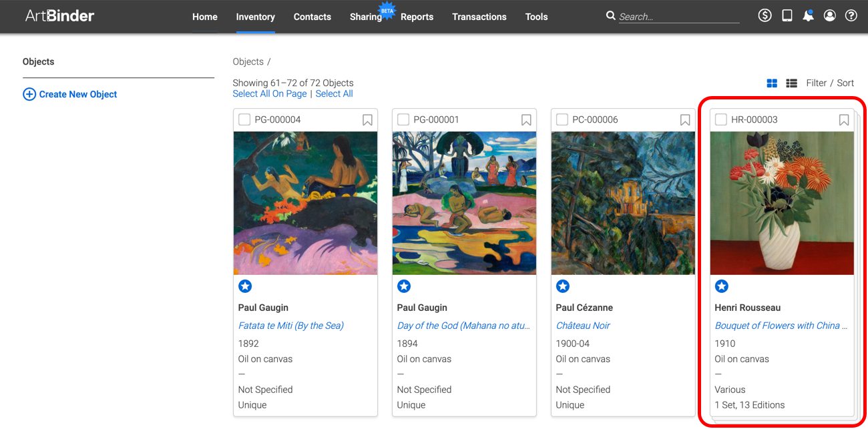This screenshot has width=868, height=429.
Task: Open the Tools menu
Action: 536,17
